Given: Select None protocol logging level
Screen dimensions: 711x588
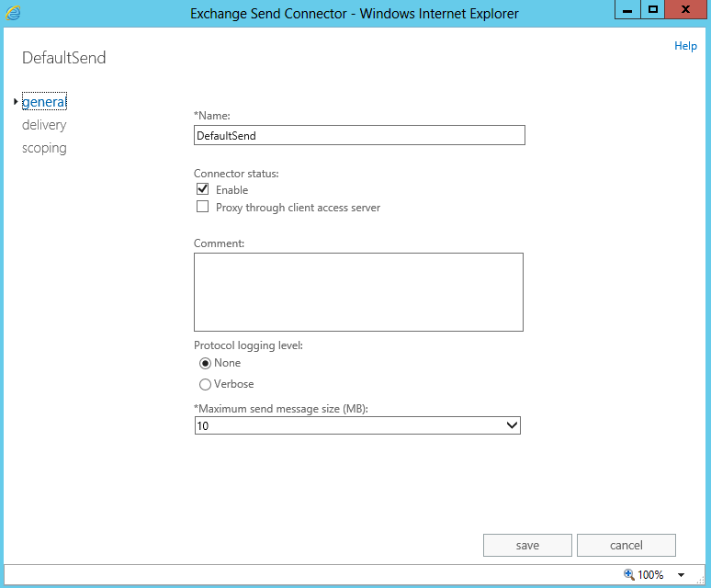Looking at the screenshot, I should (205, 363).
